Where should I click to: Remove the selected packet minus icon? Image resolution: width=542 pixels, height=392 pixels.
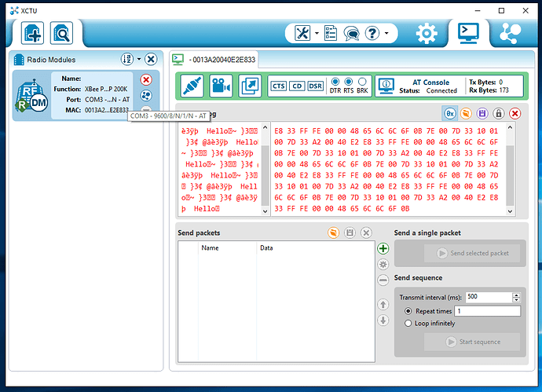383,280
